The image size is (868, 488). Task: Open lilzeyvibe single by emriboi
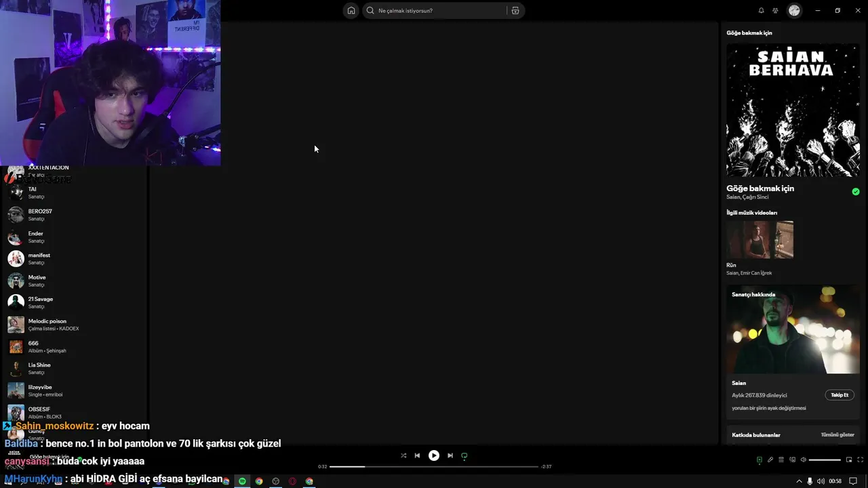(73, 390)
